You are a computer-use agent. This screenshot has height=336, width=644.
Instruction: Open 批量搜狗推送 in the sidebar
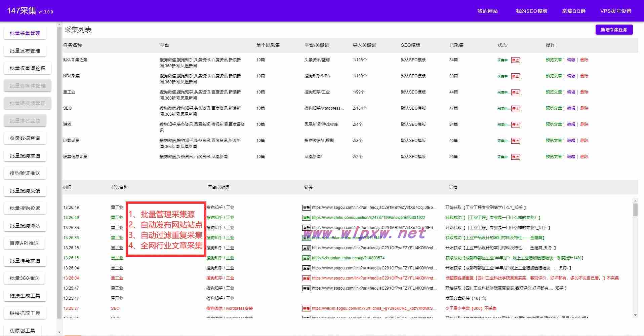(x=25, y=156)
